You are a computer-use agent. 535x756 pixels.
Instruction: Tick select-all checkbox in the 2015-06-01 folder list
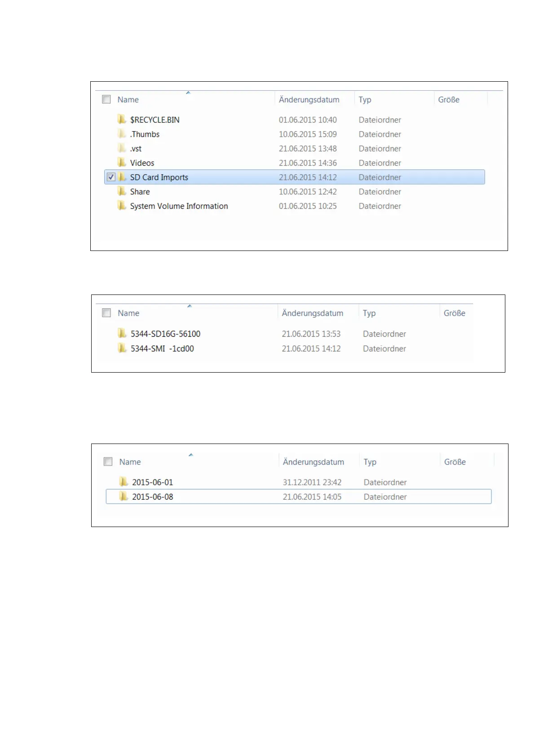(x=108, y=462)
